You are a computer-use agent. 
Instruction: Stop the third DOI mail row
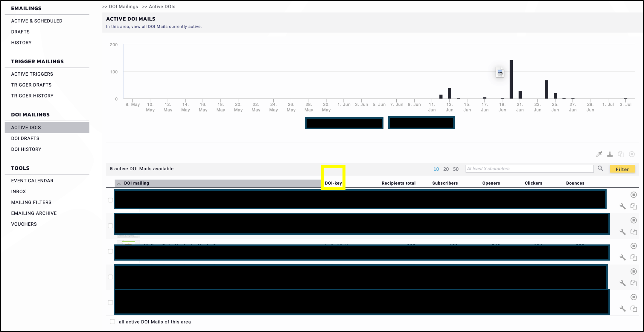point(633,246)
